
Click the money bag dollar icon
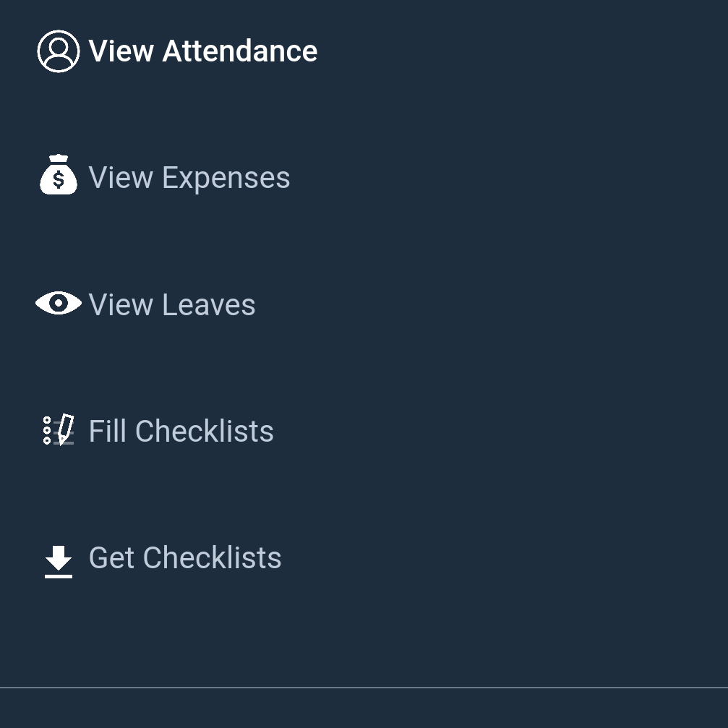59,174
